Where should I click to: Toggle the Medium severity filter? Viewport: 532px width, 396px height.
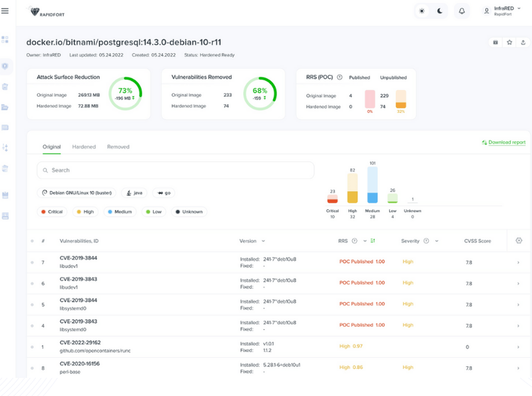point(120,212)
